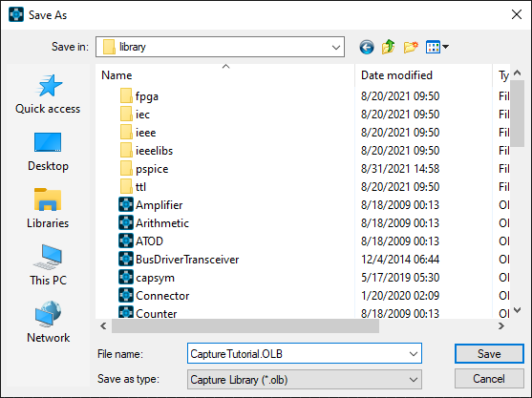Select the iec folder icon

126,114
